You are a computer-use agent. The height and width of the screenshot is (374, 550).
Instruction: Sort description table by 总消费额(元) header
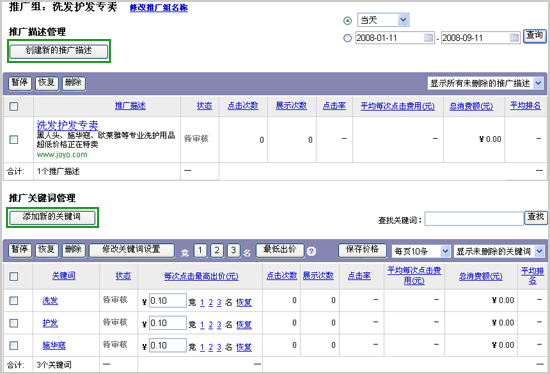[471, 106]
